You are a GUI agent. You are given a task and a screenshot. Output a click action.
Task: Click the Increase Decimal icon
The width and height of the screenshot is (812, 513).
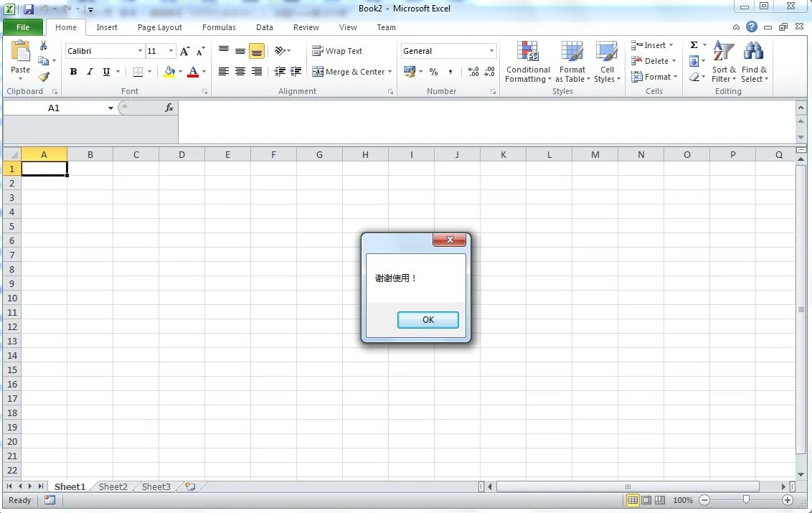tap(473, 72)
